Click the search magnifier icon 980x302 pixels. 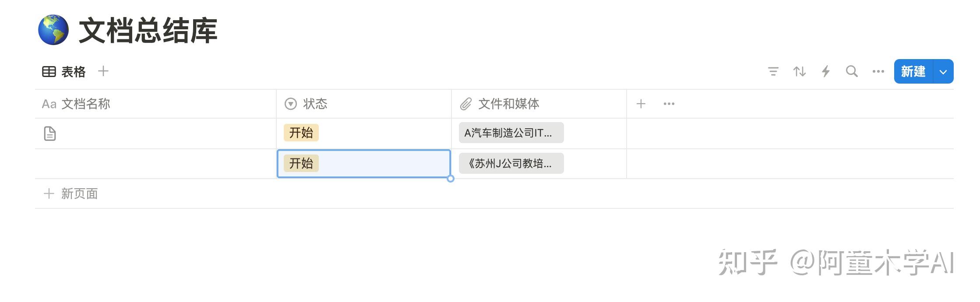tap(851, 71)
